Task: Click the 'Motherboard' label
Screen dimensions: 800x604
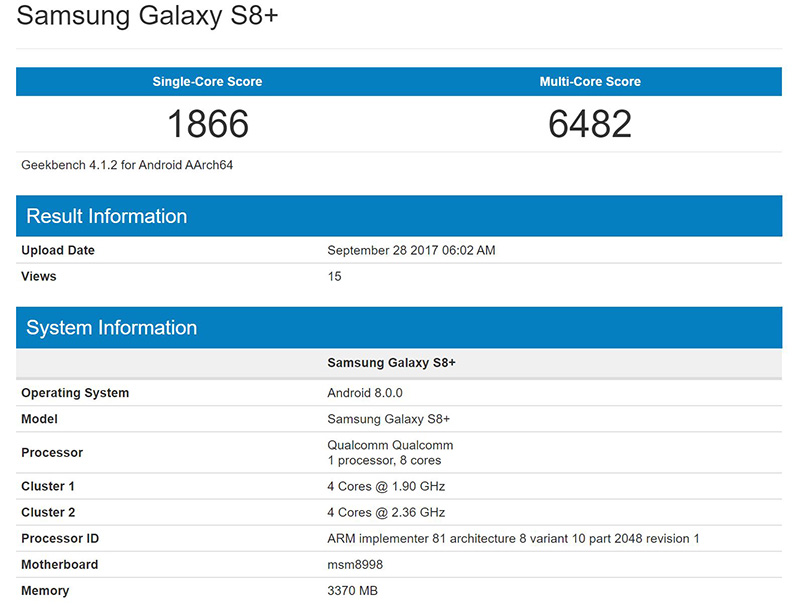Action: [x=60, y=565]
